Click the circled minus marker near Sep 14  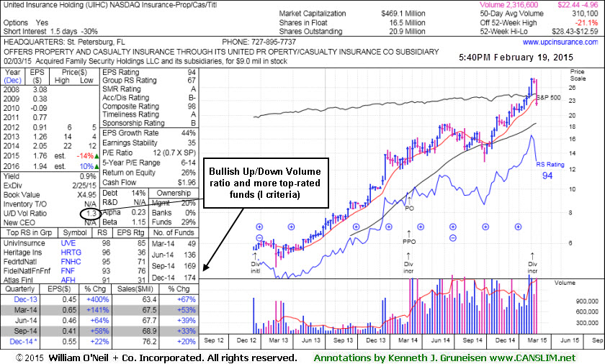pos(453,237)
